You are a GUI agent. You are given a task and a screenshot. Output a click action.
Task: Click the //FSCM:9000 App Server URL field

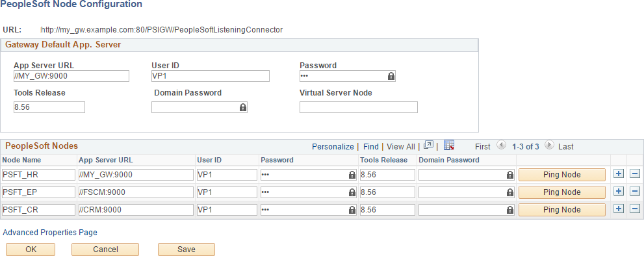[x=136, y=192]
